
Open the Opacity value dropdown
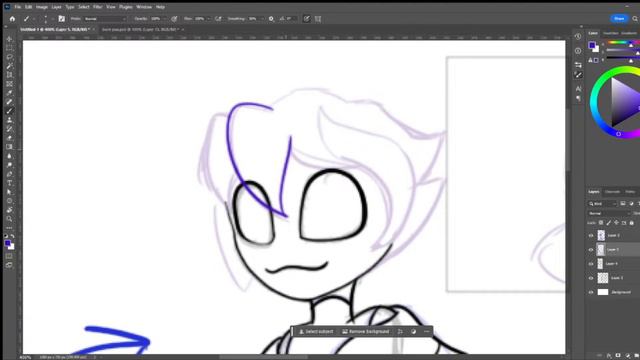click(x=164, y=19)
